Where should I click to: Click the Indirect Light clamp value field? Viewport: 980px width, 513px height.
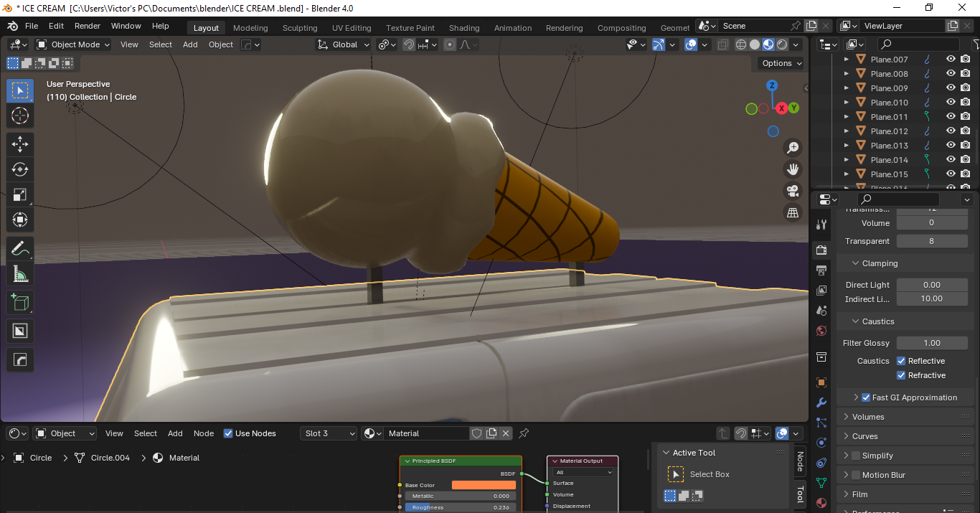pyautogui.click(x=932, y=299)
